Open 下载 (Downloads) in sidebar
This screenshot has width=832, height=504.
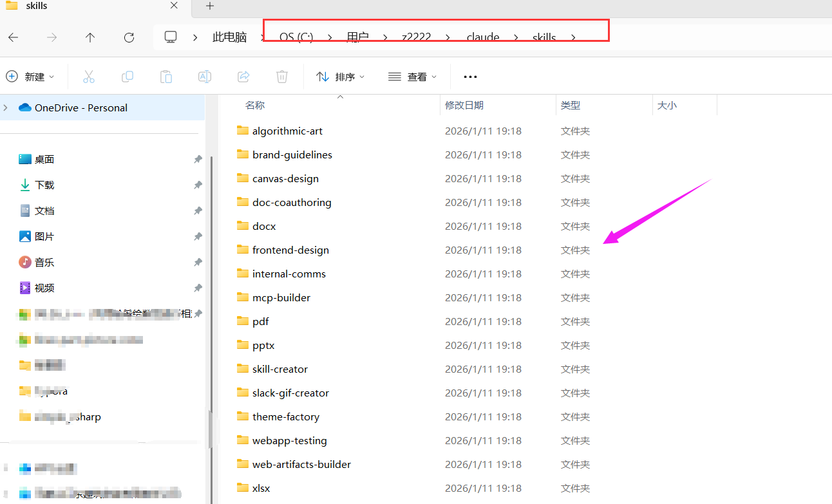44,185
